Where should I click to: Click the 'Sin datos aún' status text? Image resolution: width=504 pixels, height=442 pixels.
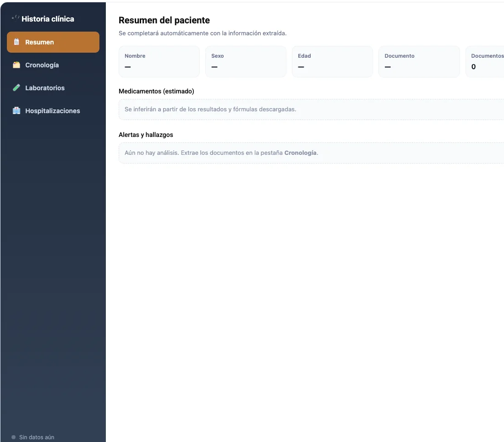point(37,437)
